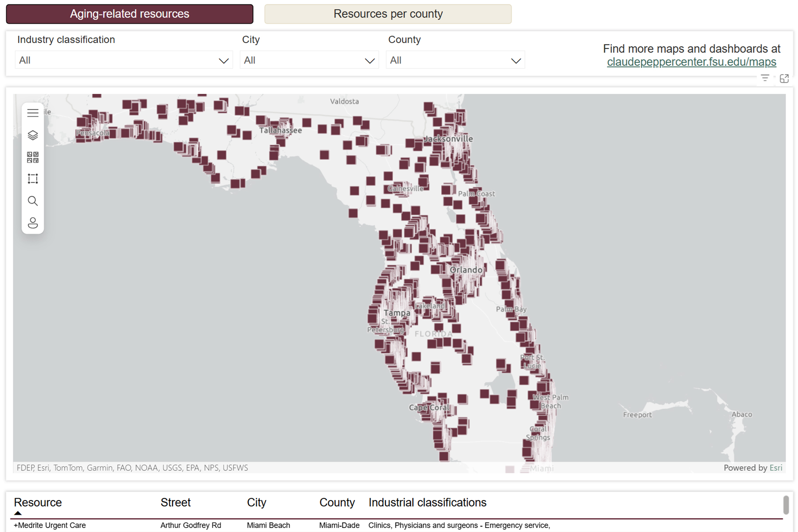Open filters icon above the map
The width and height of the screenshot is (798, 532).
[765, 78]
